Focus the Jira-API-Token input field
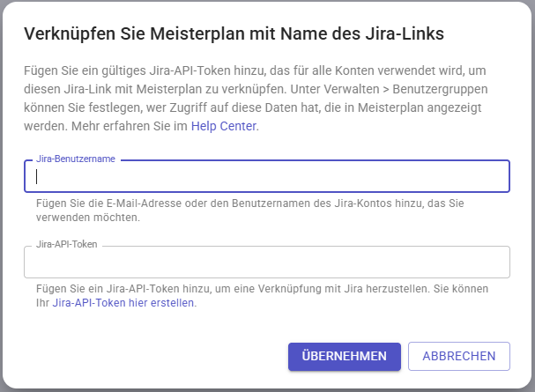535x392 pixels. (267, 262)
